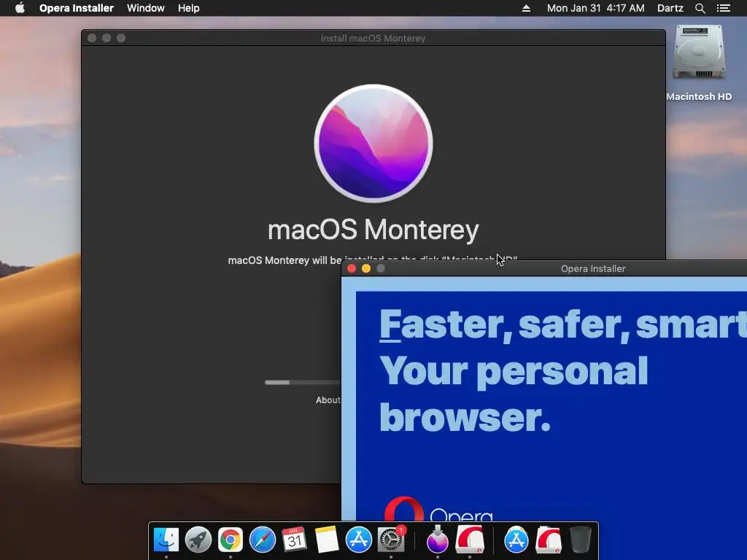This screenshot has height=560, width=747.
Task: Launch Launchpad rocket icon in Dock
Action: click(198, 540)
